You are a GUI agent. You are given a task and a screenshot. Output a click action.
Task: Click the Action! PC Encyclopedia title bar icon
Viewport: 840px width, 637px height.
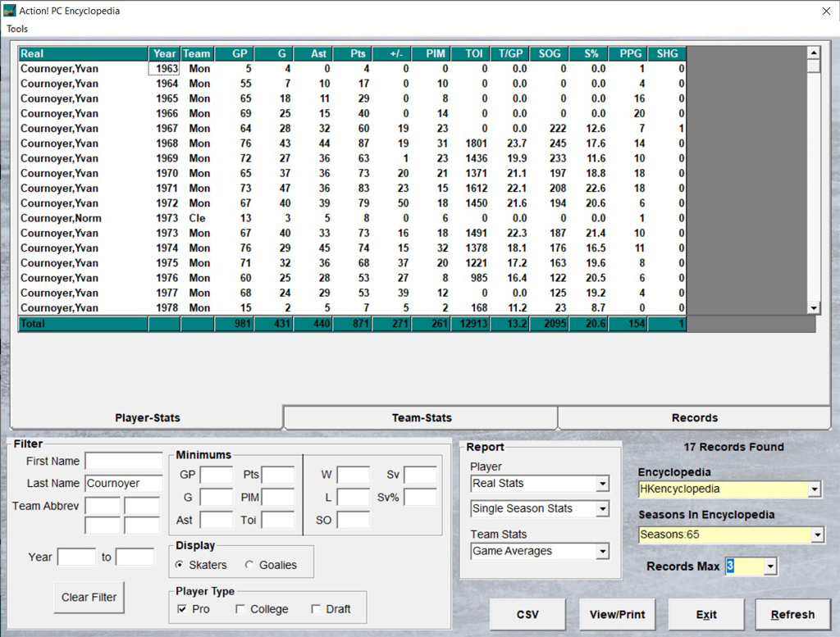10,11
